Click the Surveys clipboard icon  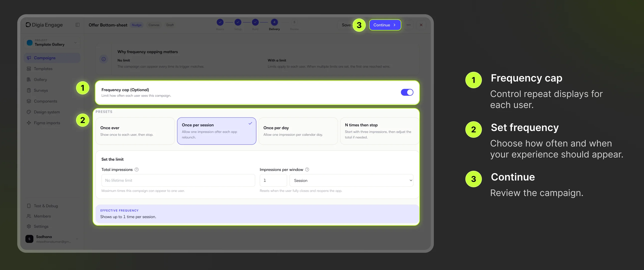pyautogui.click(x=29, y=90)
